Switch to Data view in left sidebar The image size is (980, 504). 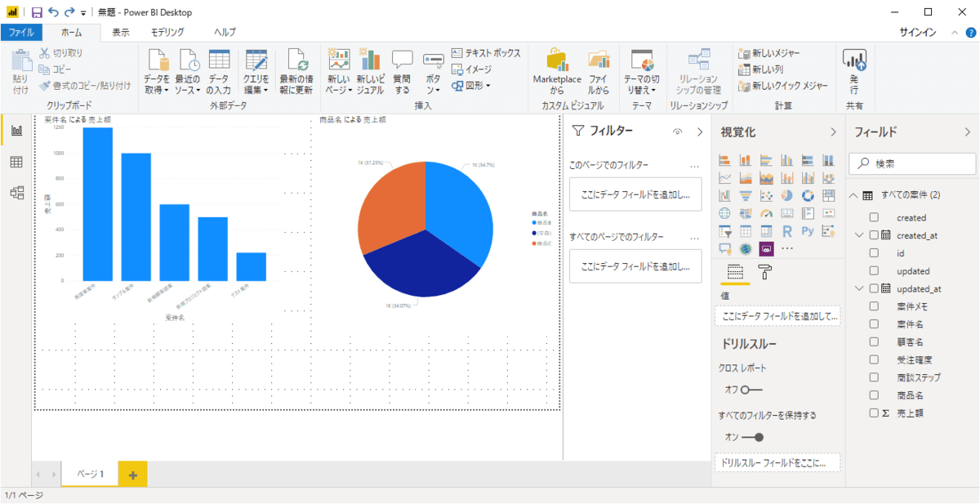tap(16, 162)
